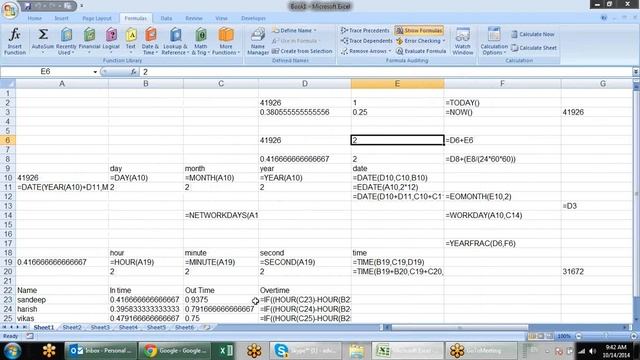Open the Home ribbon tab
Image resolution: width=640 pixels, height=360 pixels.
point(35,18)
